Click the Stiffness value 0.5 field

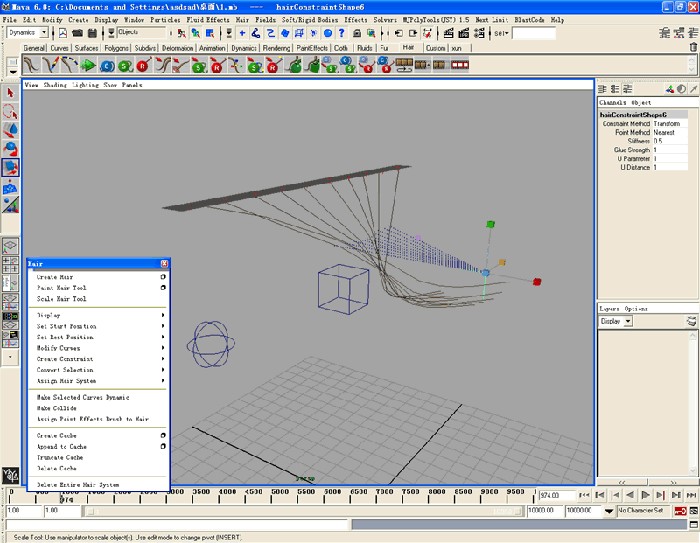(x=670, y=141)
